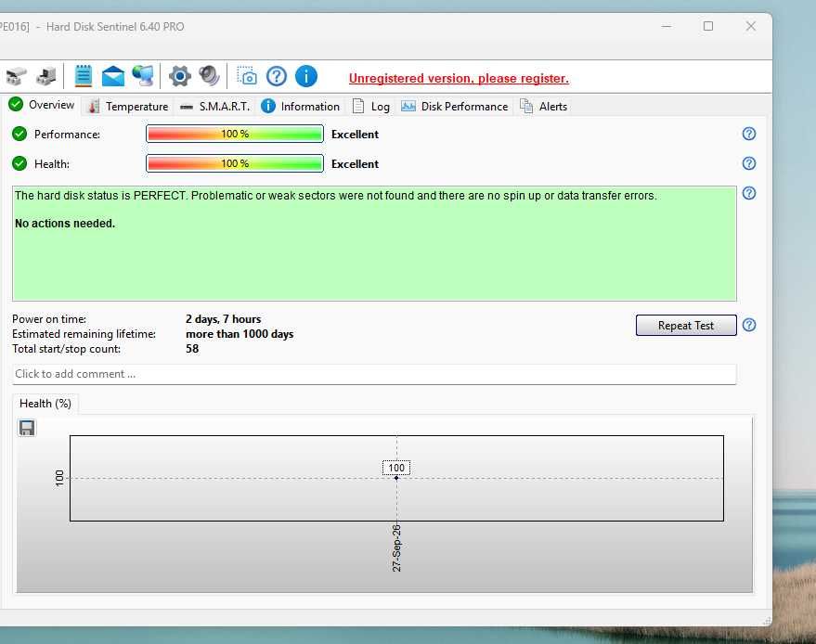Switch to the Log tab
The width and height of the screenshot is (816, 644).
point(371,107)
